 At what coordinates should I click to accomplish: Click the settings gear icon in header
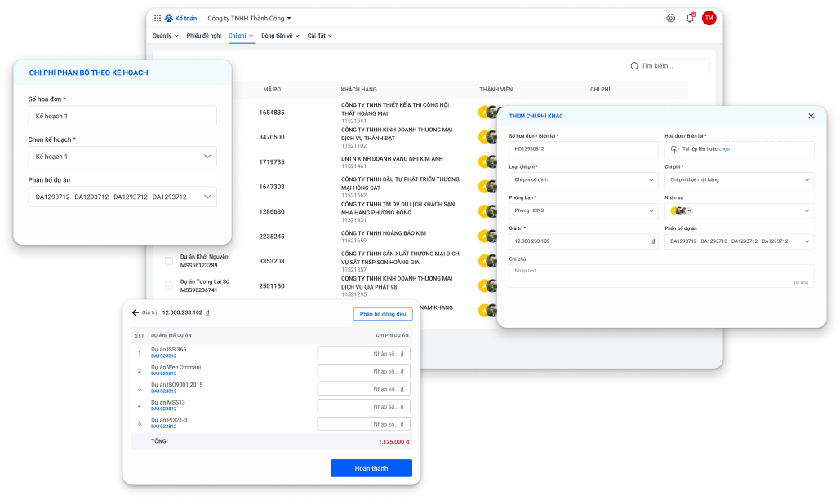tap(671, 18)
